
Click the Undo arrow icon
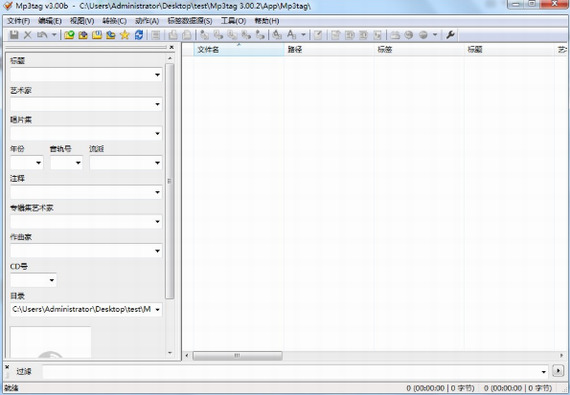click(42, 35)
